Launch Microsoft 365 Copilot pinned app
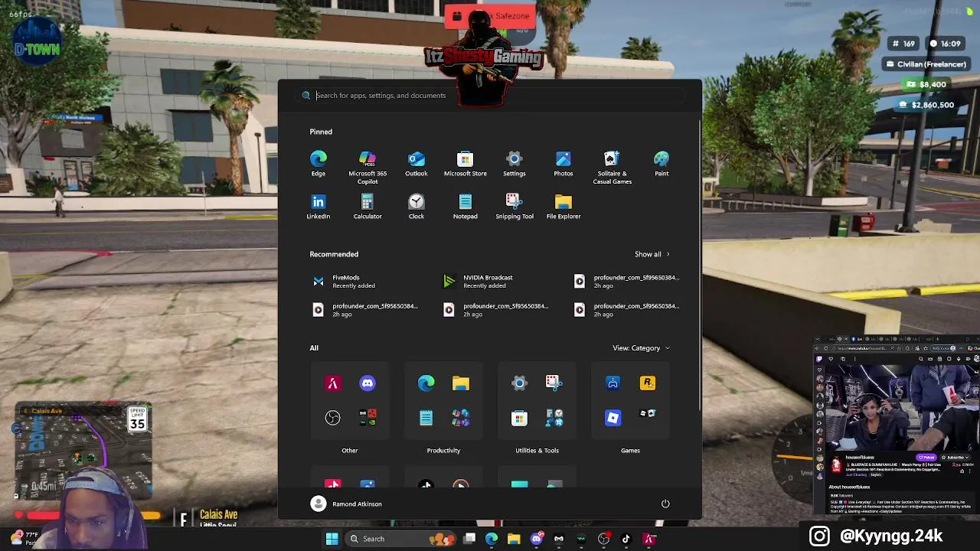 (367, 167)
